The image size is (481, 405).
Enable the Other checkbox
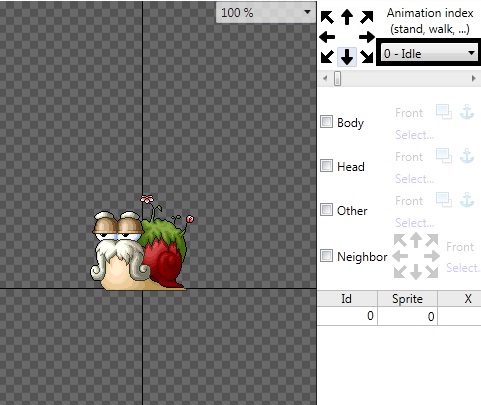[326, 210]
